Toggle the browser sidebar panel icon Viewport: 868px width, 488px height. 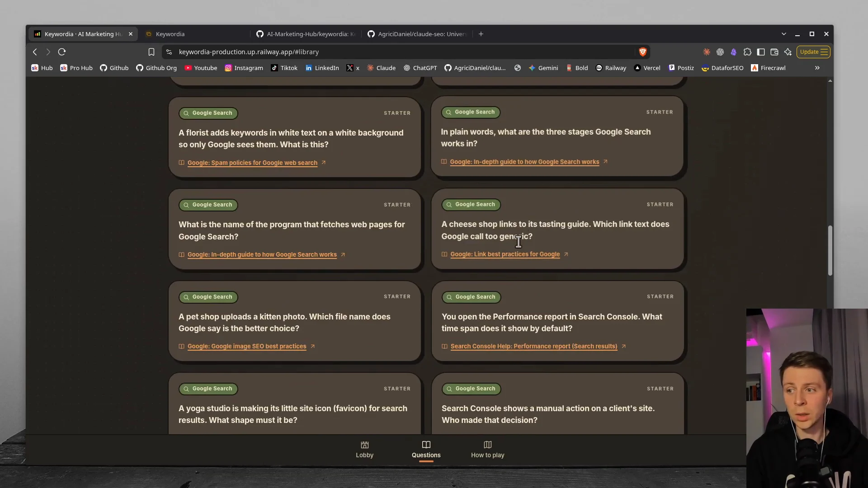pyautogui.click(x=761, y=52)
